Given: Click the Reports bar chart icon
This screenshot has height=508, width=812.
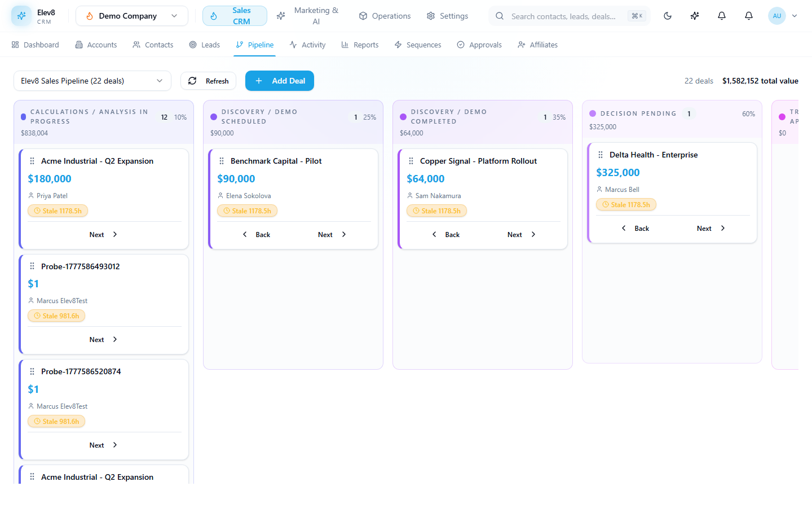Looking at the screenshot, I should point(345,45).
